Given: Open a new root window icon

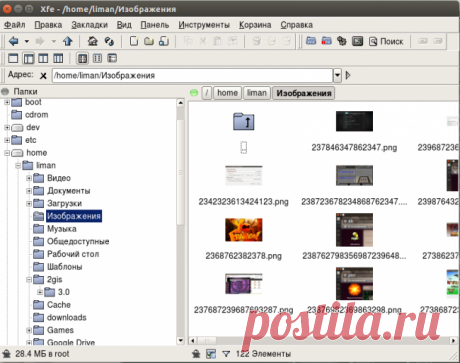Looking at the screenshot, I should 326,41.
